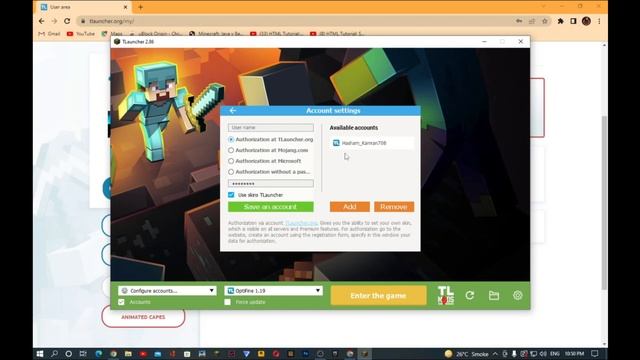Reload the Chrome page
The height and width of the screenshot is (360, 640).
click(x=67, y=21)
